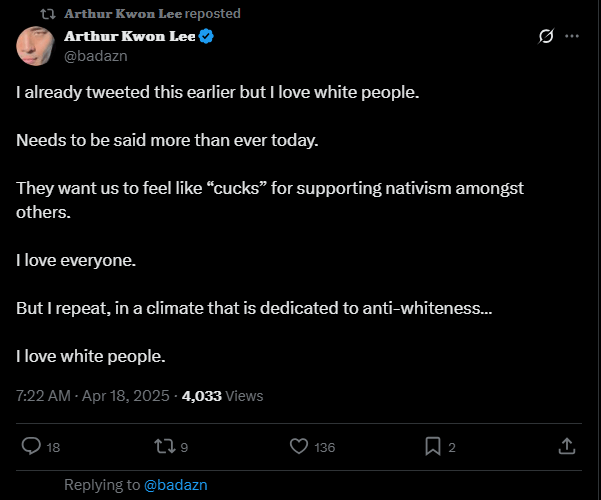The width and height of the screenshot is (601, 500).
Task: Click the blue verified badge
Action: (207, 37)
